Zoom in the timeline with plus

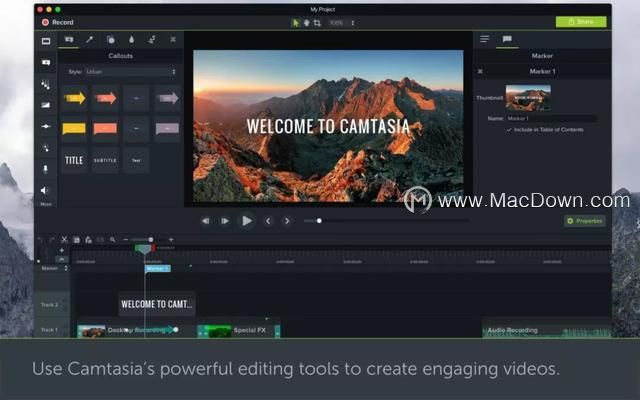[x=171, y=240]
